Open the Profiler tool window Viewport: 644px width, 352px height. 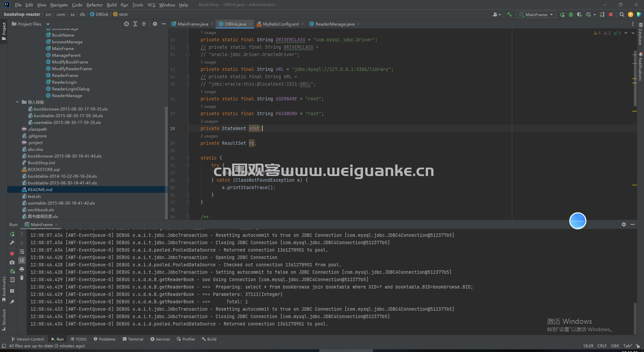[186, 339]
